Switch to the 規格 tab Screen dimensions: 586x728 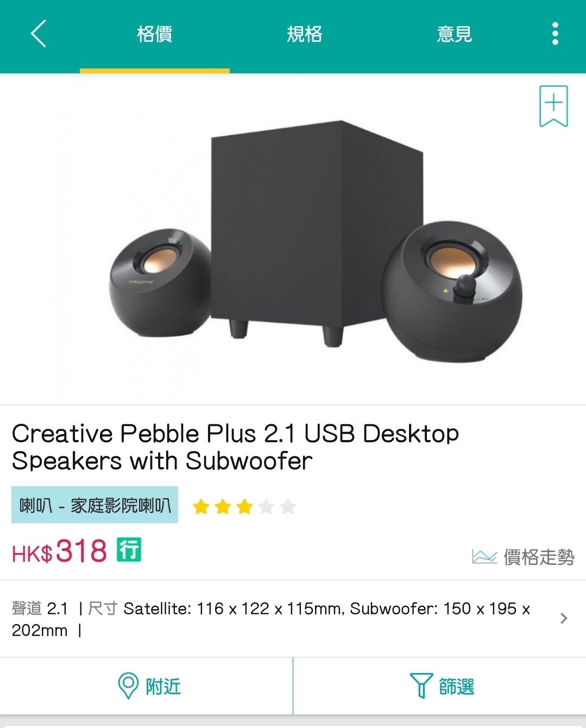(305, 34)
